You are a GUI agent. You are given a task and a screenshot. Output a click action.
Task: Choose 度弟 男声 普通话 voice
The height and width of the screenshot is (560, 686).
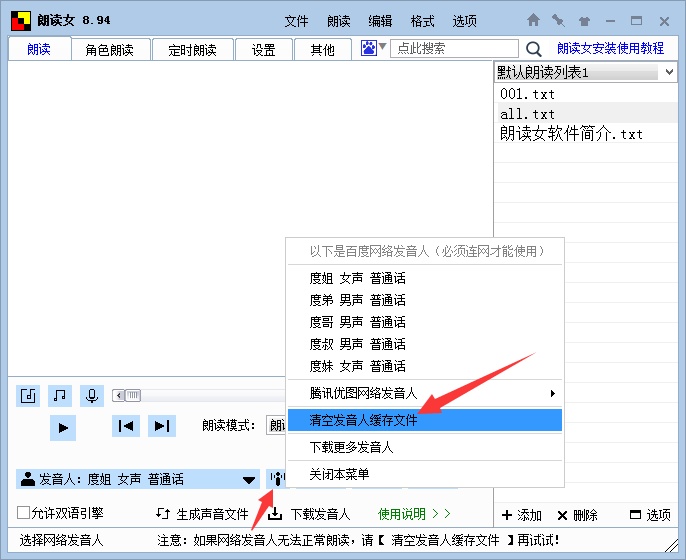pos(425,300)
